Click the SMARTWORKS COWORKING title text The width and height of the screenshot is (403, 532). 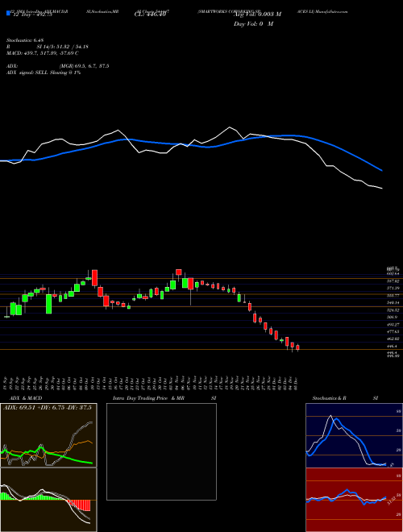(x=230, y=11)
